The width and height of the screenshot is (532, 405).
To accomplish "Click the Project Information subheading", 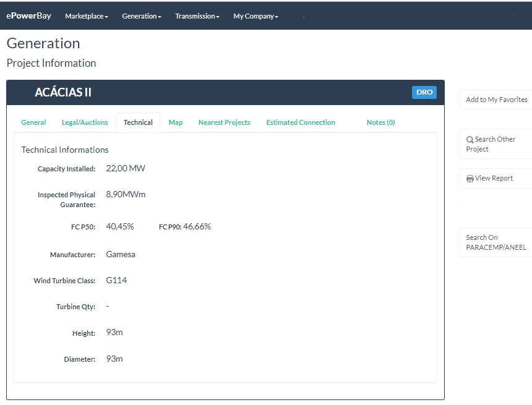I will tap(51, 63).
